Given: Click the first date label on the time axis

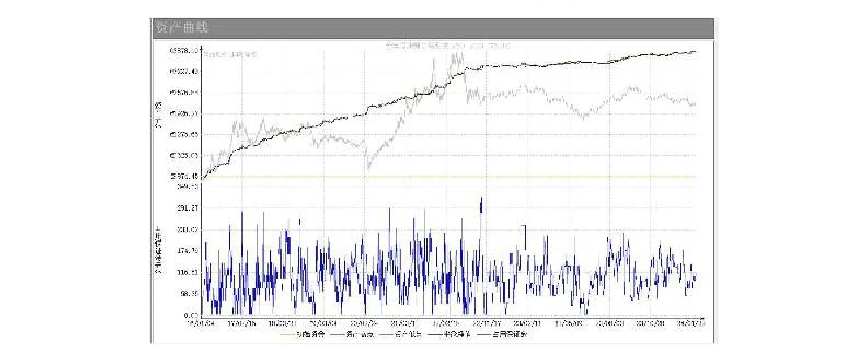Looking at the screenshot, I should tap(201, 323).
